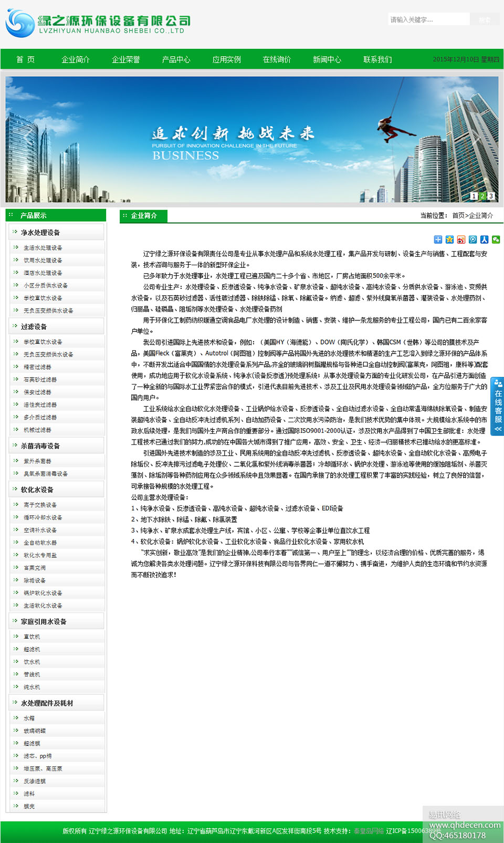Select 活性炭过滤器 in sidebar

coord(40,404)
